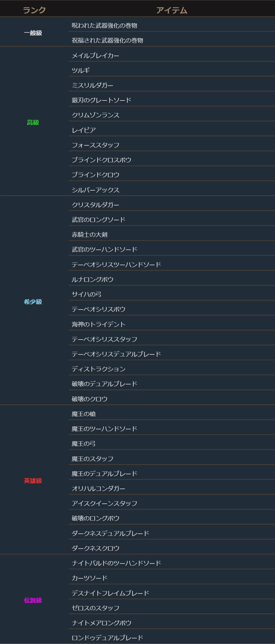Select the green 高級 rank label
Image resolution: width=275 pixels, height=644 pixels.
[33, 122]
